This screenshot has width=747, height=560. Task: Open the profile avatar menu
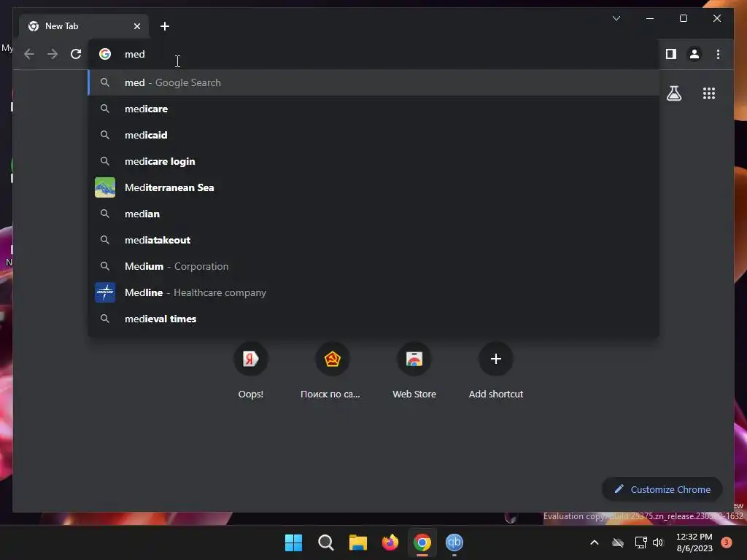tap(694, 54)
